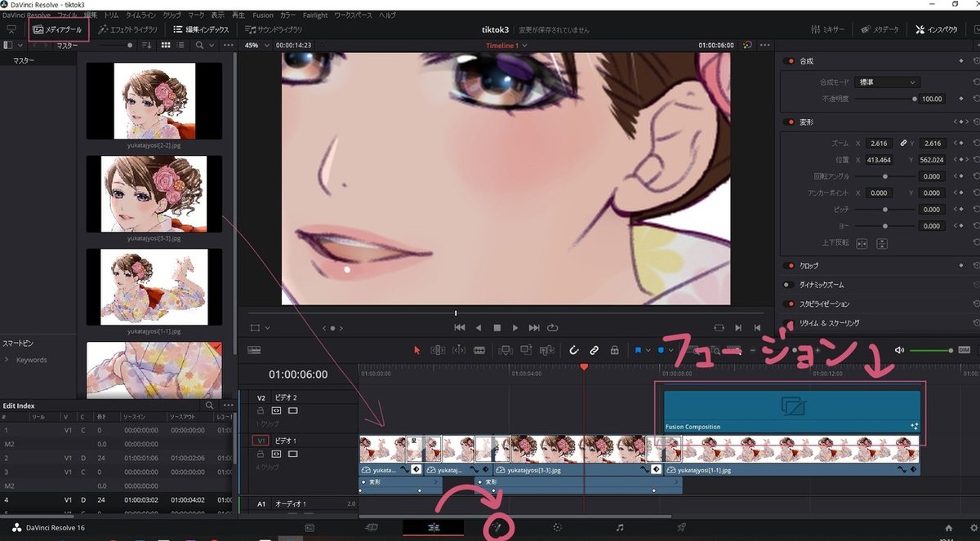This screenshot has height=541, width=980.
Task: Open the marker color dropdown
Action: click(x=671, y=350)
